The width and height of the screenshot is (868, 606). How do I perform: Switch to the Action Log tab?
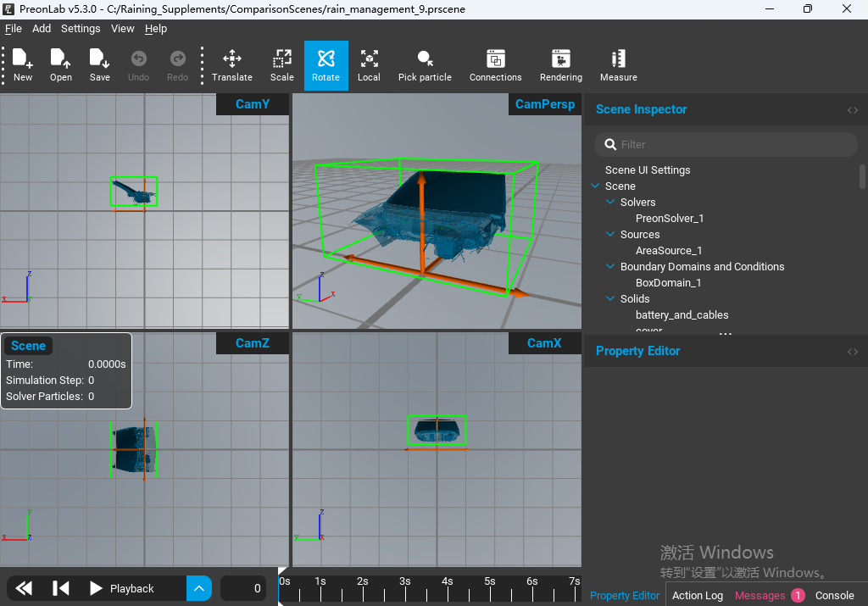coord(697,596)
